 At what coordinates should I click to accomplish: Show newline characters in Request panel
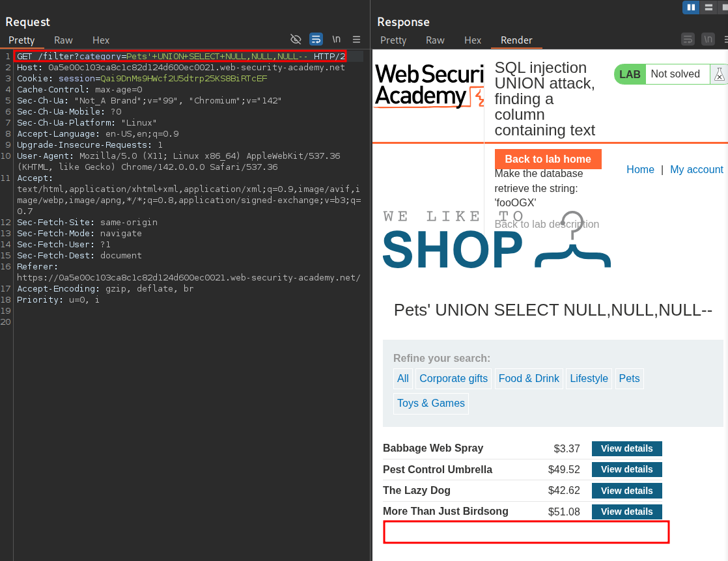(336, 39)
